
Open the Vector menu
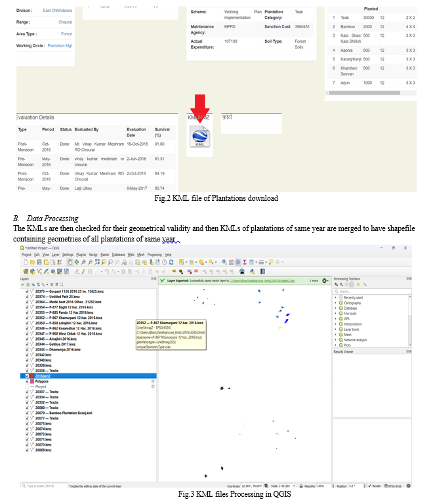93,255
